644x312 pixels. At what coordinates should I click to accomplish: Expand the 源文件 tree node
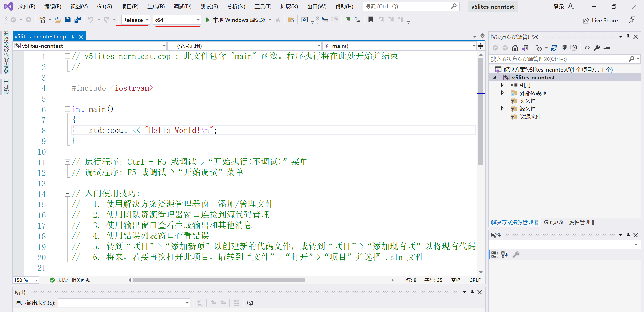[502, 109]
